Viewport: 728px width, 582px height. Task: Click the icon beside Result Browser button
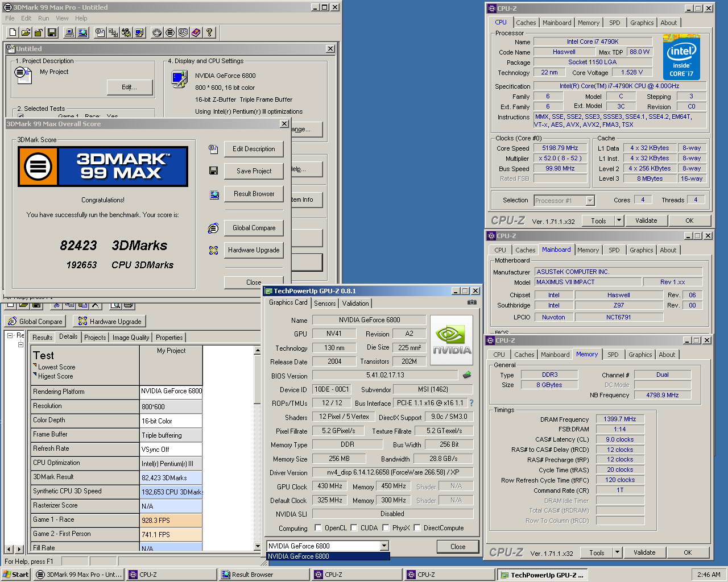[x=214, y=194]
